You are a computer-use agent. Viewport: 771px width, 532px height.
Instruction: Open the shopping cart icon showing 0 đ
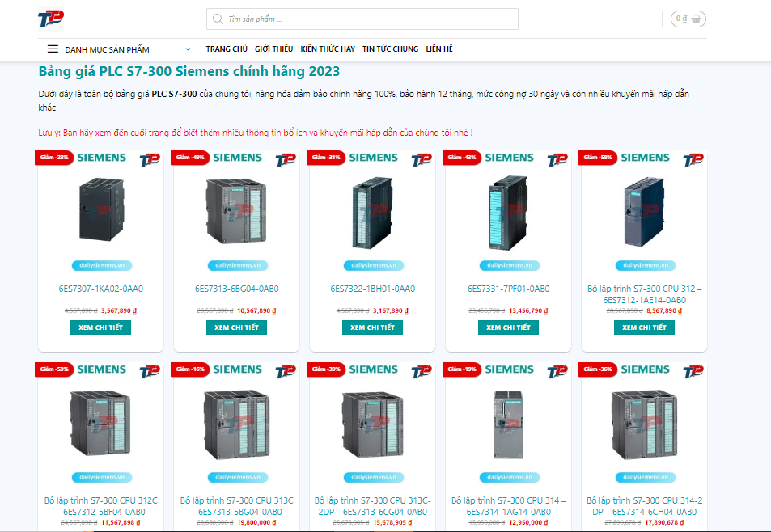[x=688, y=19]
